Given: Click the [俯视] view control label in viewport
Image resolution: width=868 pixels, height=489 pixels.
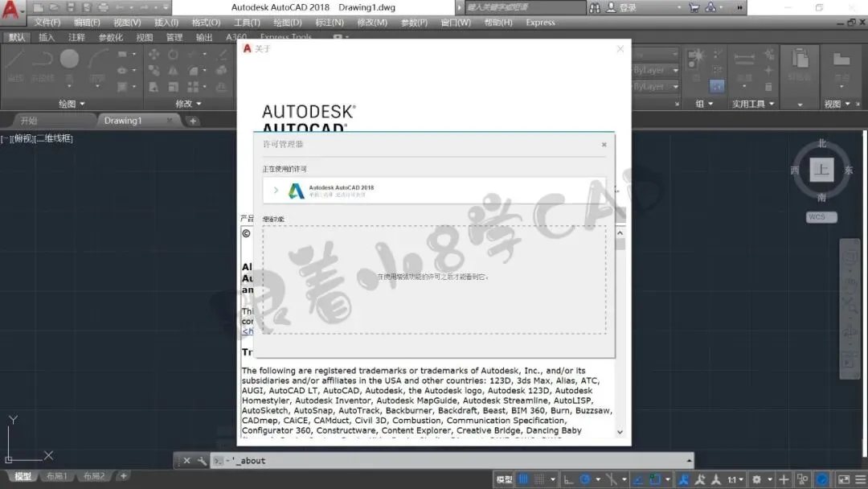Looking at the screenshot, I should pos(23,138).
